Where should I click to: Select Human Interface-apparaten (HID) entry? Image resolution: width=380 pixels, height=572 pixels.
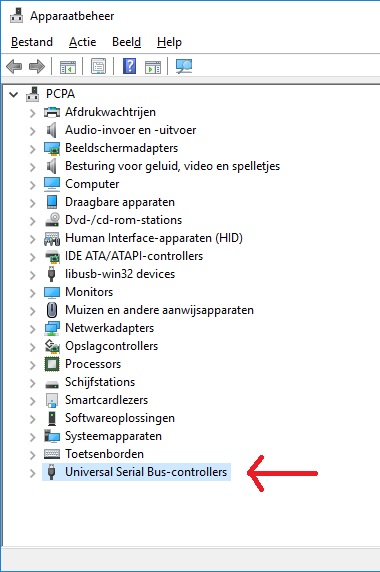pos(154,238)
